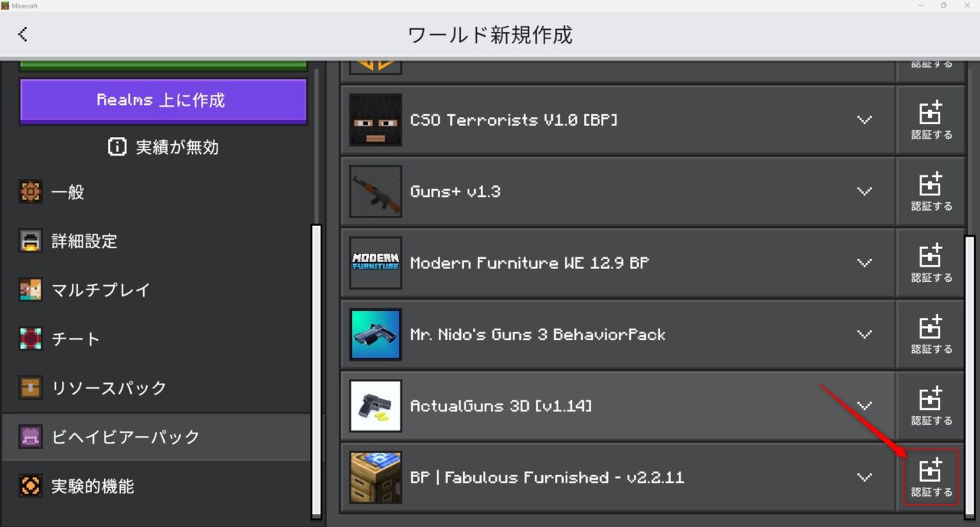The width and height of the screenshot is (980, 527).
Task: Expand the ActualGuns 3D pack details
Action: coord(864,406)
